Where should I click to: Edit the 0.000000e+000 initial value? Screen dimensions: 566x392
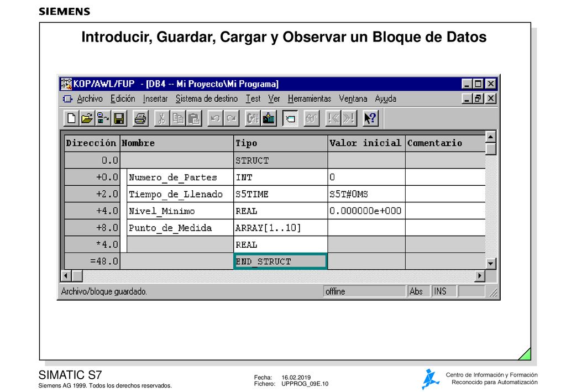tap(366, 211)
